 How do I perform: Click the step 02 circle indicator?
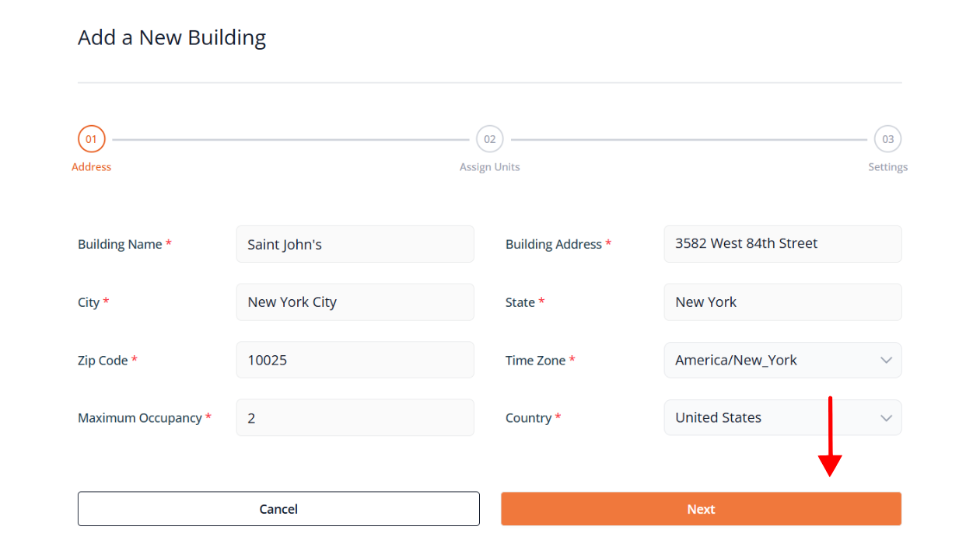click(x=490, y=139)
